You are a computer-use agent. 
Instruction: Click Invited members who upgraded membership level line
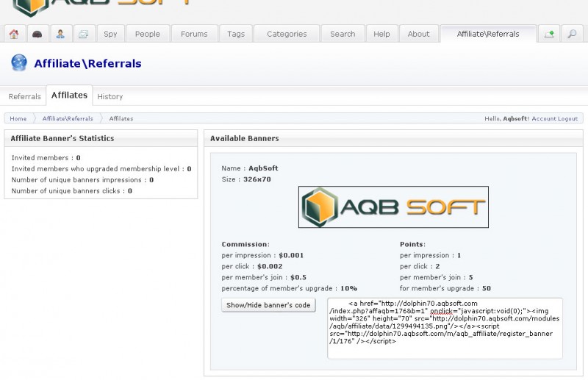tap(101, 169)
